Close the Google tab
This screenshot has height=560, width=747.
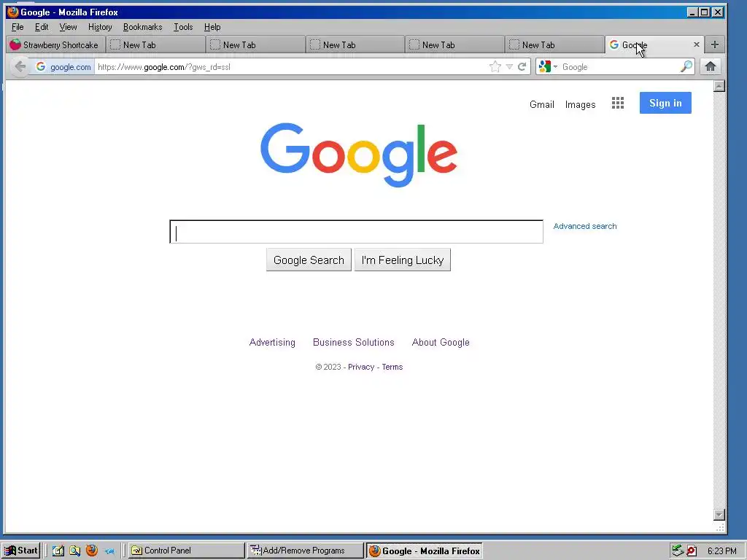pyautogui.click(x=696, y=44)
